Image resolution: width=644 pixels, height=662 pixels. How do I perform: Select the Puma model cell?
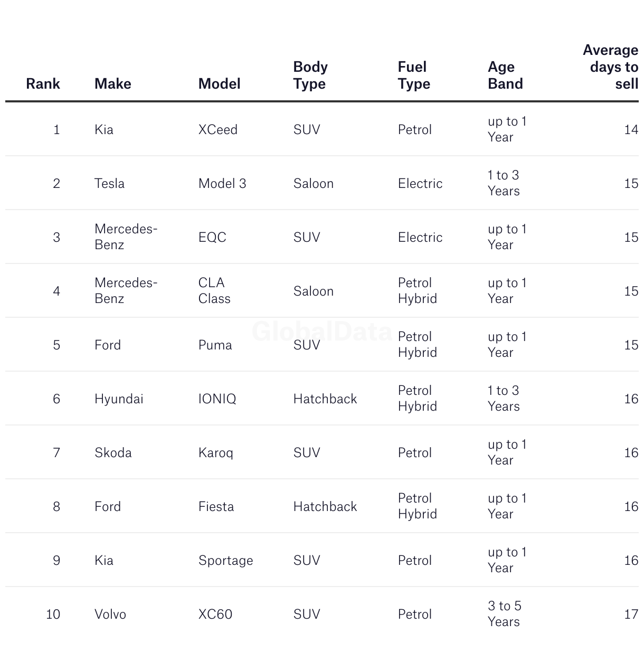215,345
